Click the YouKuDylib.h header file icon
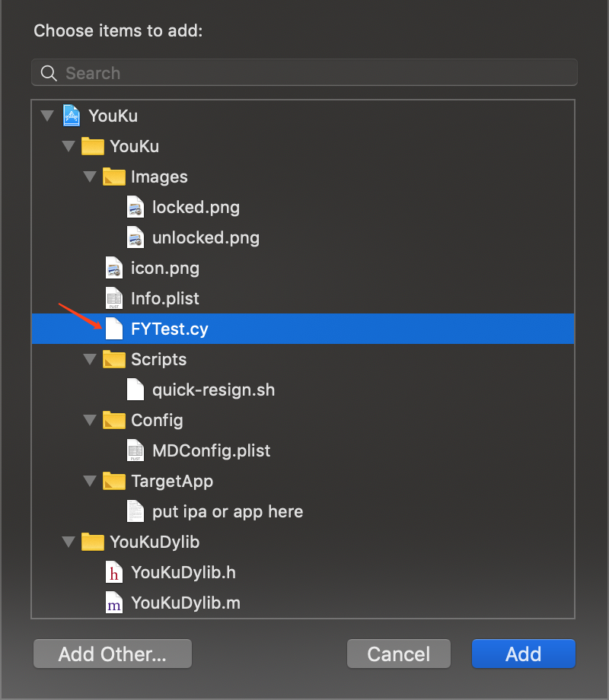Viewport: 609px width, 700px height. tap(114, 572)
